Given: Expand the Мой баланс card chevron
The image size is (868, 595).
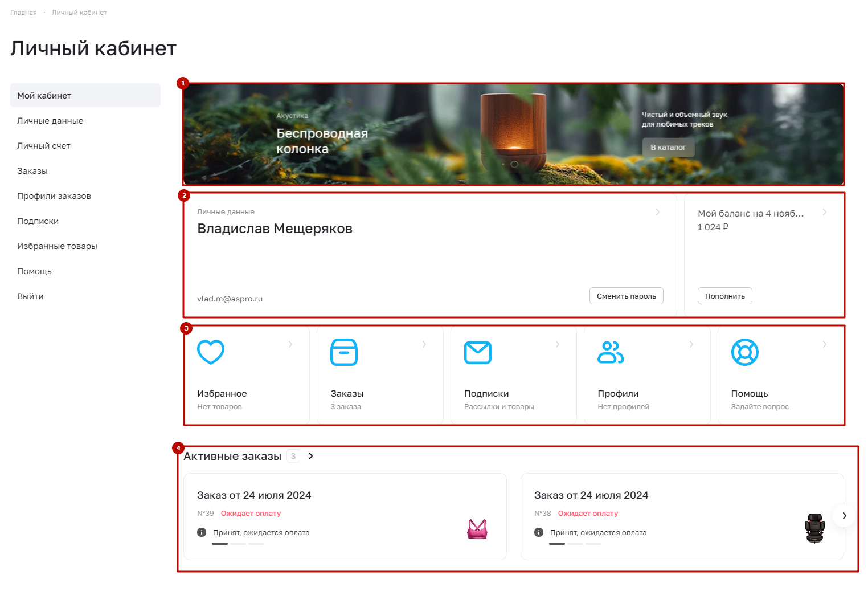Looking at the screenshot, I should coord(825,212).
